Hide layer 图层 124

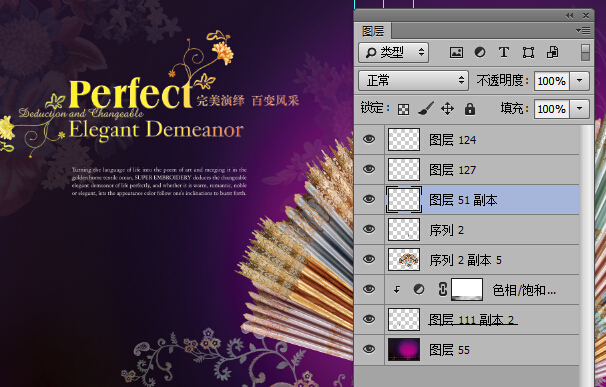click(x=369, y=139)
